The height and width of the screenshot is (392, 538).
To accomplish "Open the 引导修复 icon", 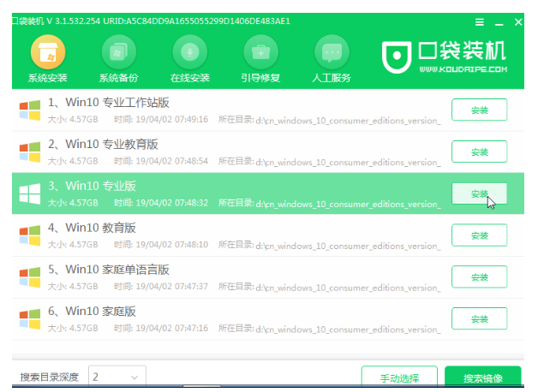I will 260,53.
